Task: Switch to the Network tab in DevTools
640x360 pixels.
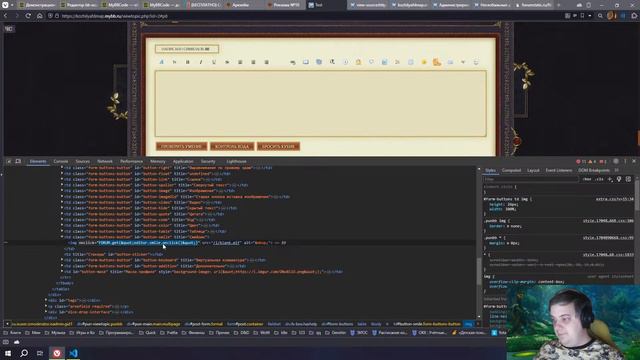Action: [104, 162]
